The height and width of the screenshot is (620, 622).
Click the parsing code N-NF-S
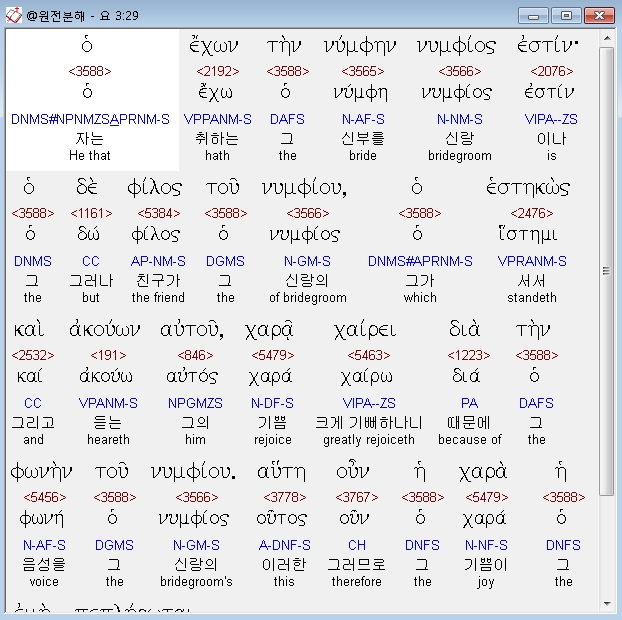tap(486, 545)
